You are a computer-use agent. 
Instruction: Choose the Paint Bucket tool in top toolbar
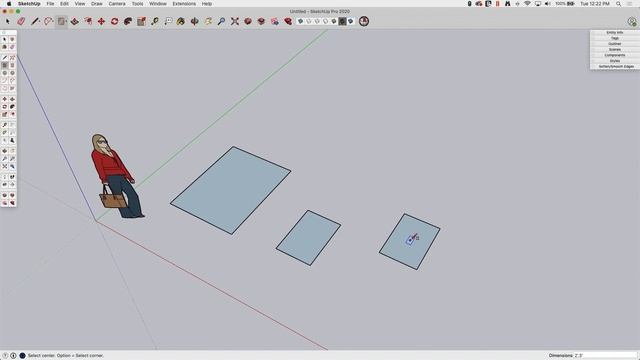[181, 21]
